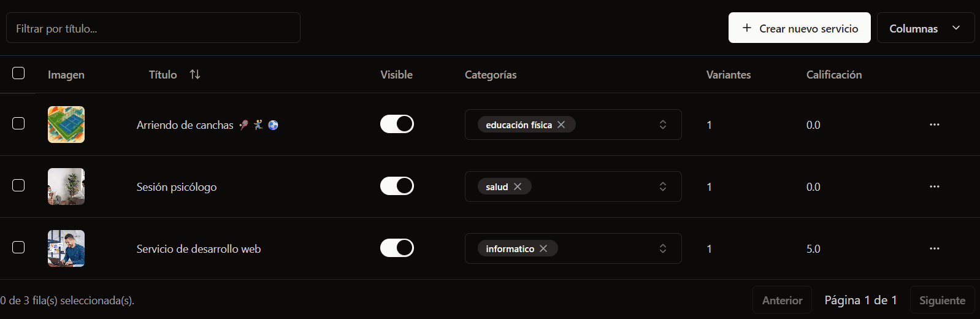
Task: Click the Calificación column header
Action: pyautogui.click(x=834, y=74)
